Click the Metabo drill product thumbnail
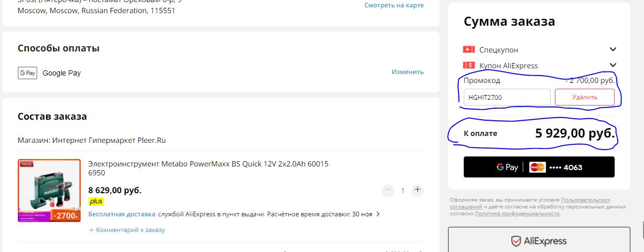This screenshot has width=644, height=252. (x=49, y=191)
